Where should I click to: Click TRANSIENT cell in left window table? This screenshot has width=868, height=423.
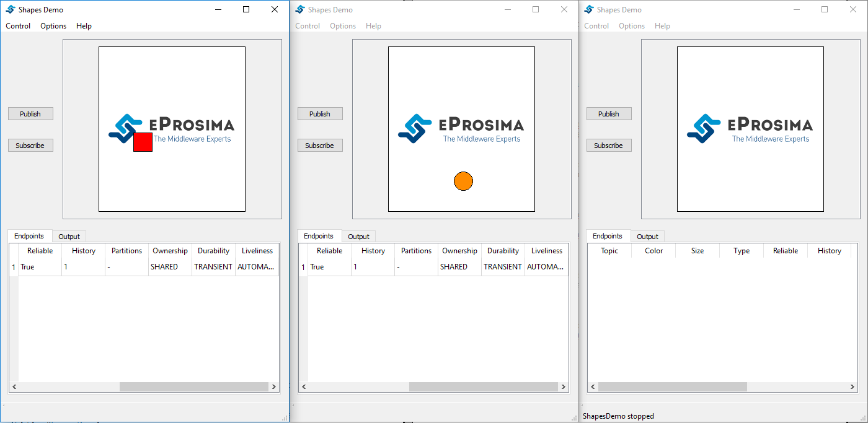[x=214, y=267]
